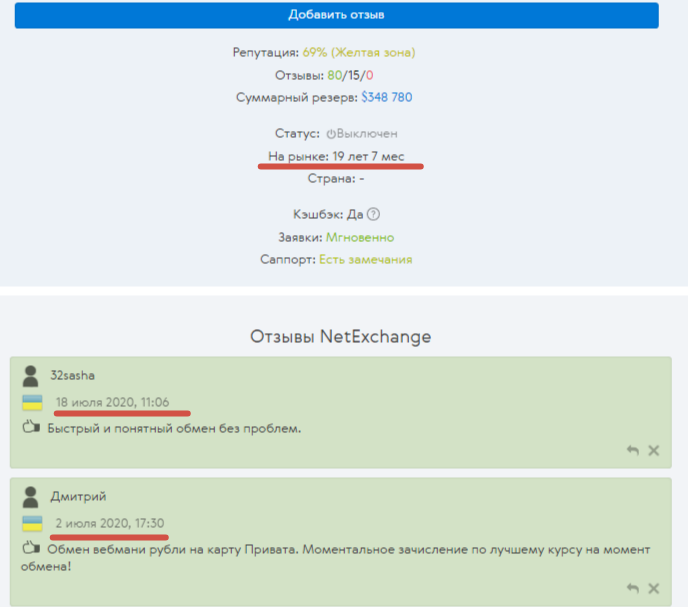Viewport: 688px width, 607px height.
Task: Click the Ukraine flag in 32sasha's review
Action: 32,402
